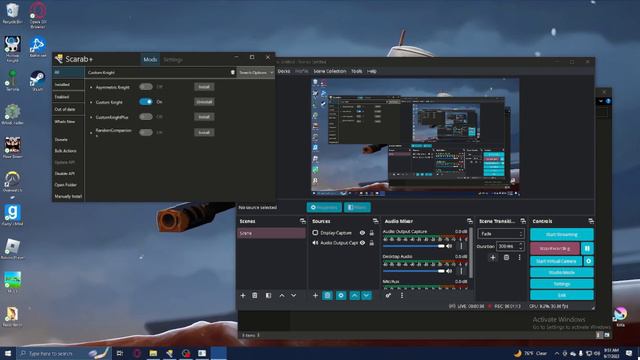Pop out the Controls dock
640x360 pixels.
[591, 221]
